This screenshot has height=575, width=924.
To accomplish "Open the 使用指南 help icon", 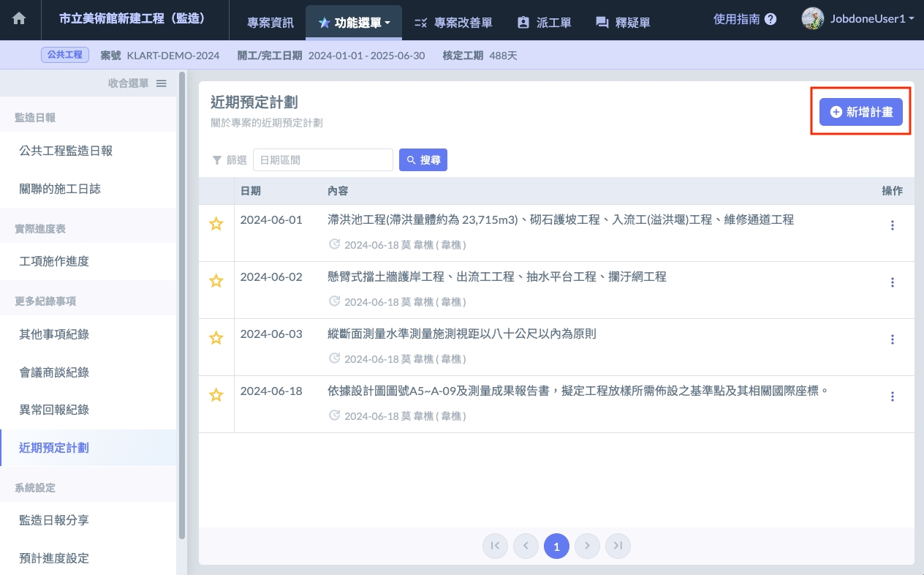I will (770, 20).
